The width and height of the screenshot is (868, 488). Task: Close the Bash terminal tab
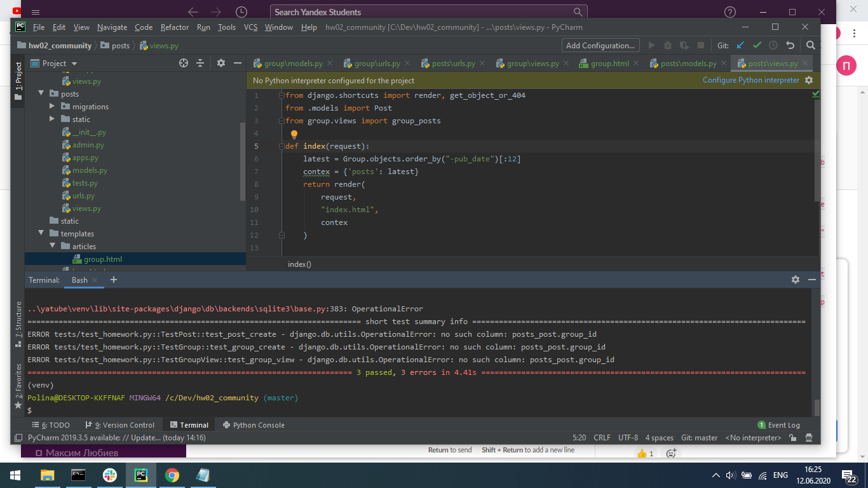click(95, 280)
